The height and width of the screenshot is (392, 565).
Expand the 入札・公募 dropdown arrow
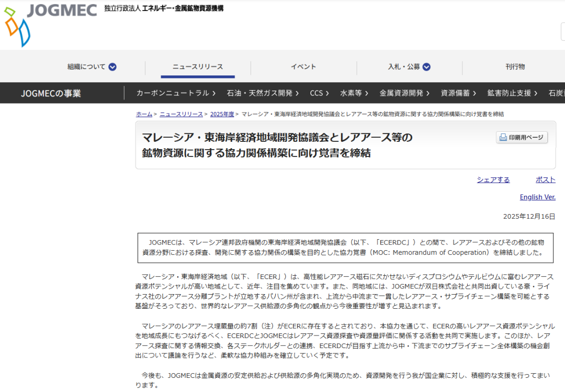(426, 67)
